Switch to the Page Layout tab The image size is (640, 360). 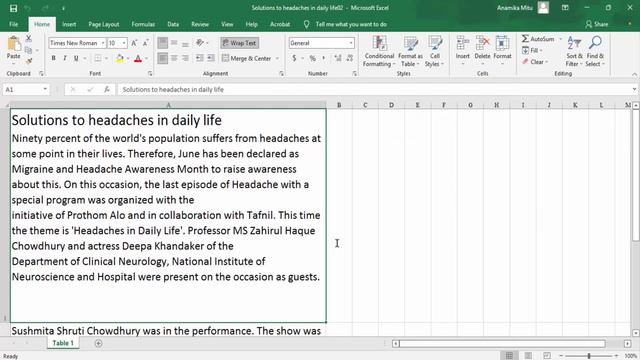pos(104,24)
